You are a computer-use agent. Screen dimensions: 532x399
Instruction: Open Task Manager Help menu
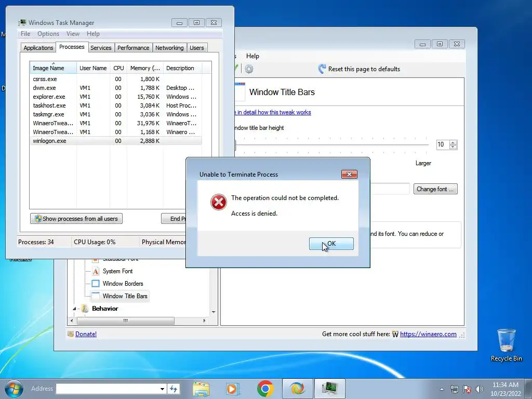tap(93, 34)
